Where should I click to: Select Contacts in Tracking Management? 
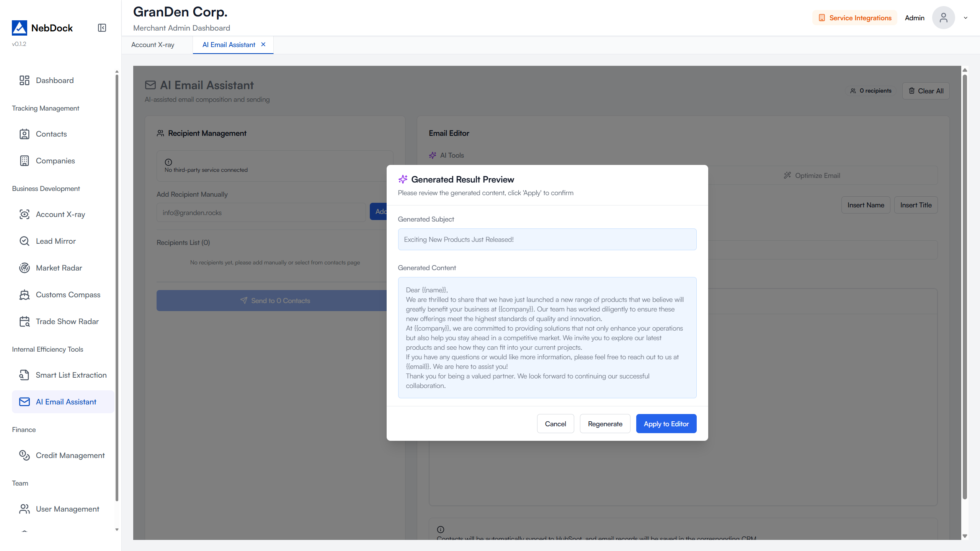point(51,134)
